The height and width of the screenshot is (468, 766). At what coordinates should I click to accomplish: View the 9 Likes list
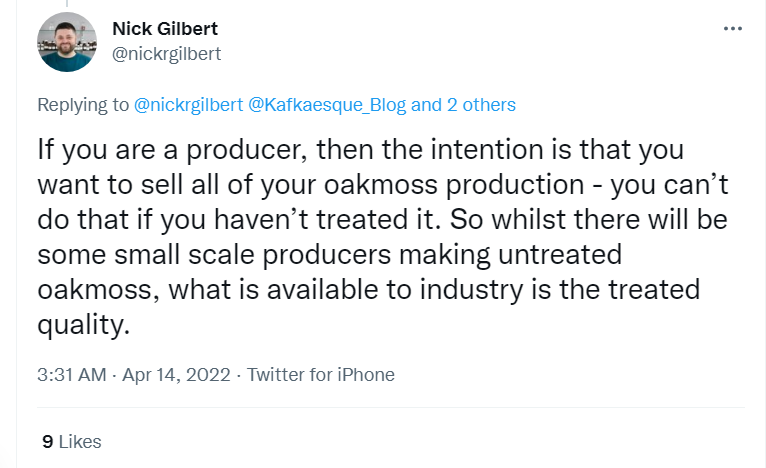coord(71,441)
